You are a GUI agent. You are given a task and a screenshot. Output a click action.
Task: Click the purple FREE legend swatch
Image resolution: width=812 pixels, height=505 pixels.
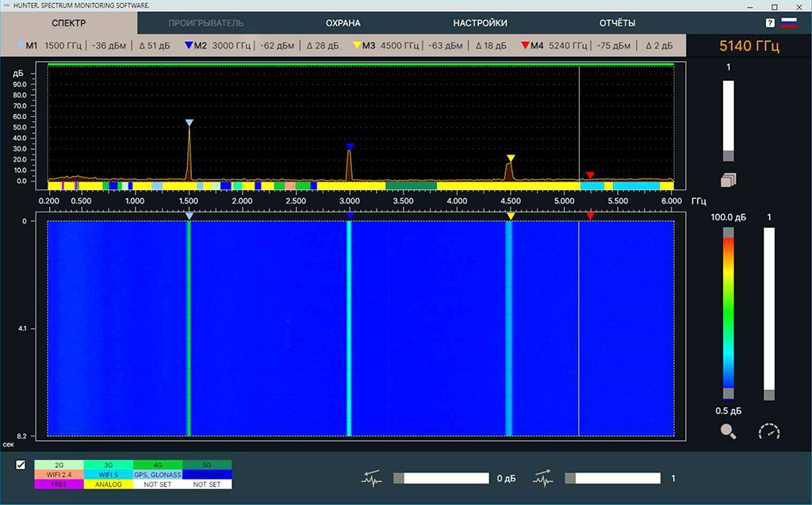(59, 484)
